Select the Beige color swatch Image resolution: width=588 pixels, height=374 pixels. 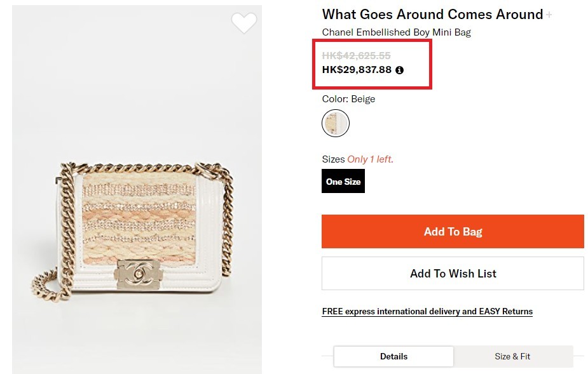tap(336, 123)
